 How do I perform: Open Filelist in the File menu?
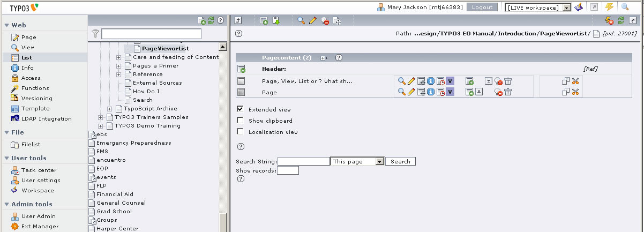[x=31, y=144]
